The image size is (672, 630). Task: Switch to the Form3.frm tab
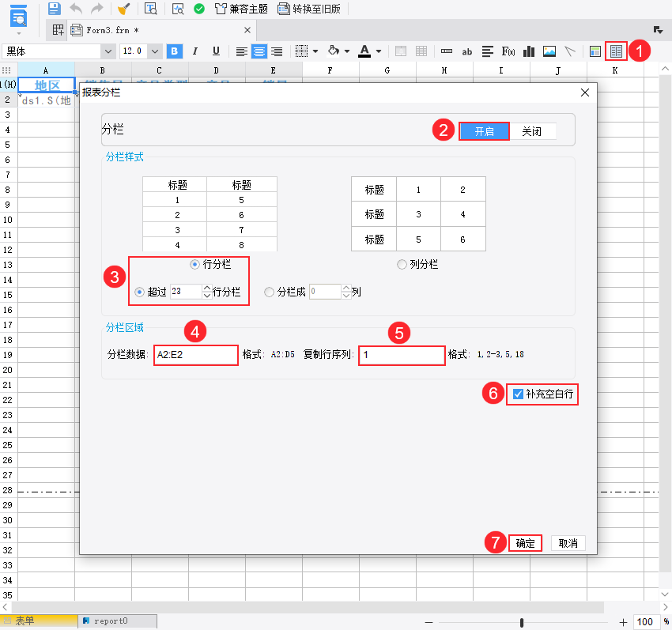click(112, 30)
